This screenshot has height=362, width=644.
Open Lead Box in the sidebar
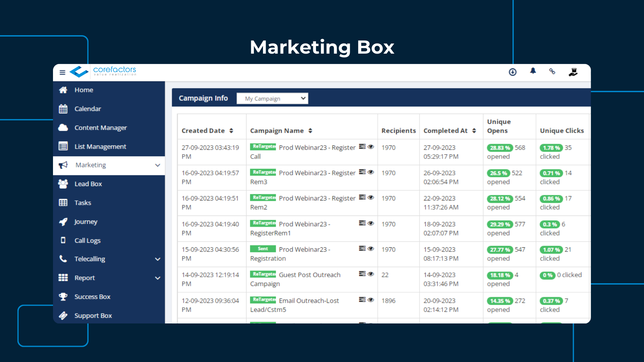pyautogui.click(x=88, y=184)
